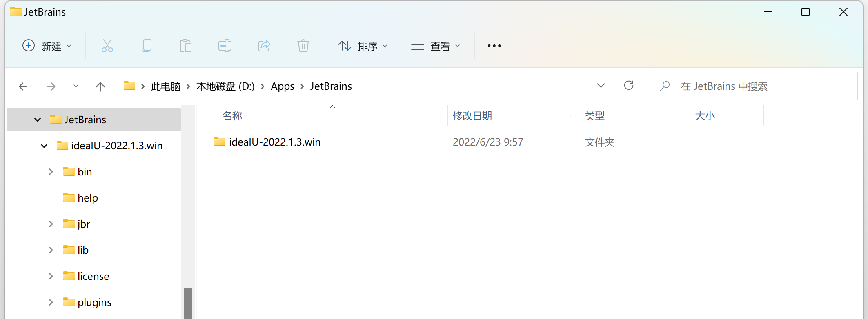The height and width of the screenshot is (319, 868).
Task: Collapse the JetBrains tree node
Action: 38,120
